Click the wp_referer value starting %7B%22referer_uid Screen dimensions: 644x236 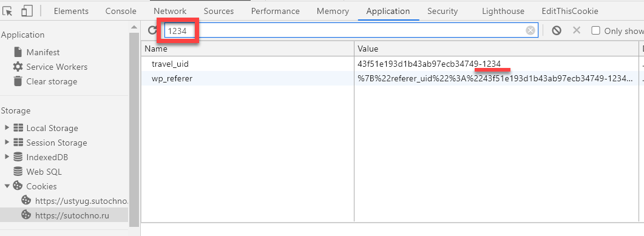point(495,78)
